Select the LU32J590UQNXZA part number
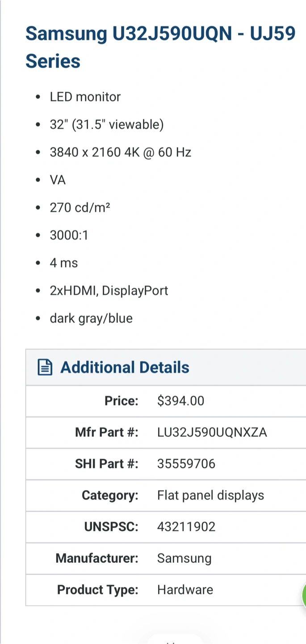The height and width of the screenshot is (644, 306). coord(212,432)
